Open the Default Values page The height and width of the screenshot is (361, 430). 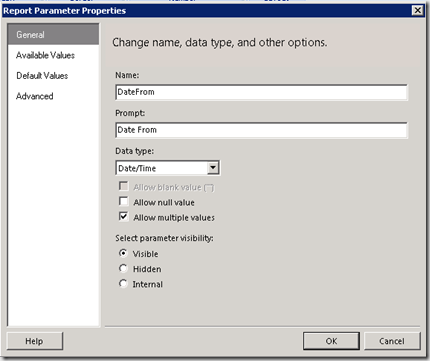tap(42, 76)
